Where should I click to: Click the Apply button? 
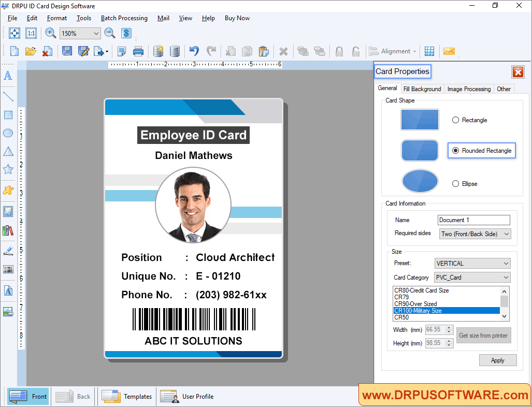(x=498, y=360)
